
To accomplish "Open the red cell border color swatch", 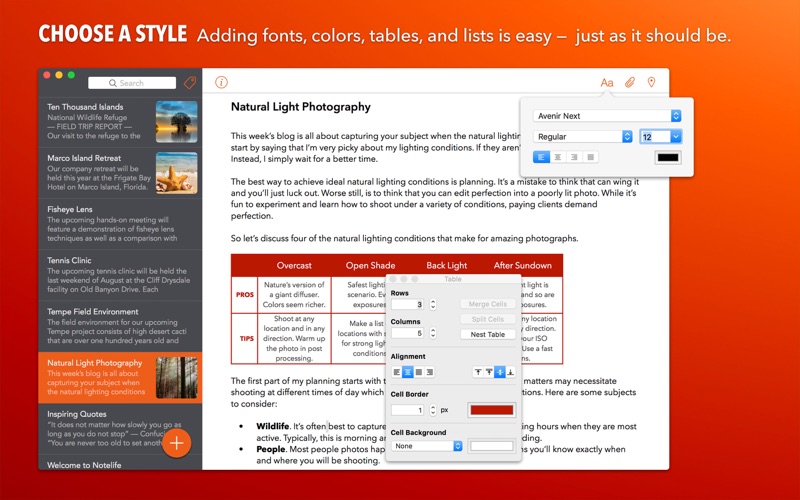I will (491, 410).
